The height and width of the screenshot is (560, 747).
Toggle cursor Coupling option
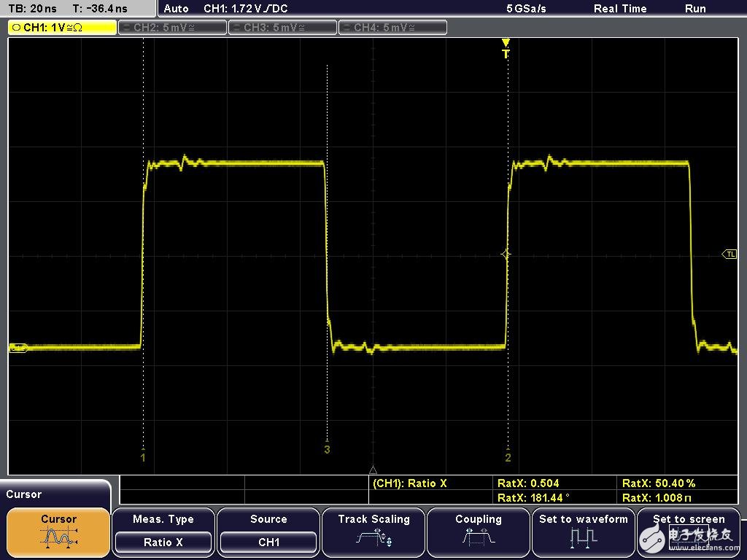pyautogui.click(x=479, y=532)
